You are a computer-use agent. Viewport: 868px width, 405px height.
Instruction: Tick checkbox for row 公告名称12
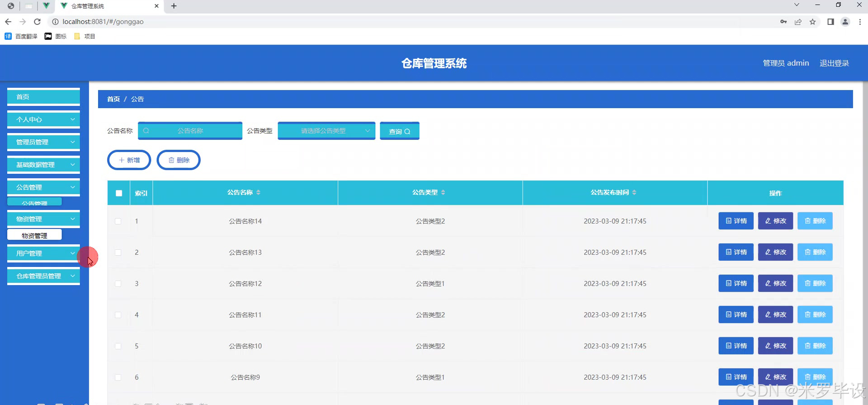tap(118, 284)
